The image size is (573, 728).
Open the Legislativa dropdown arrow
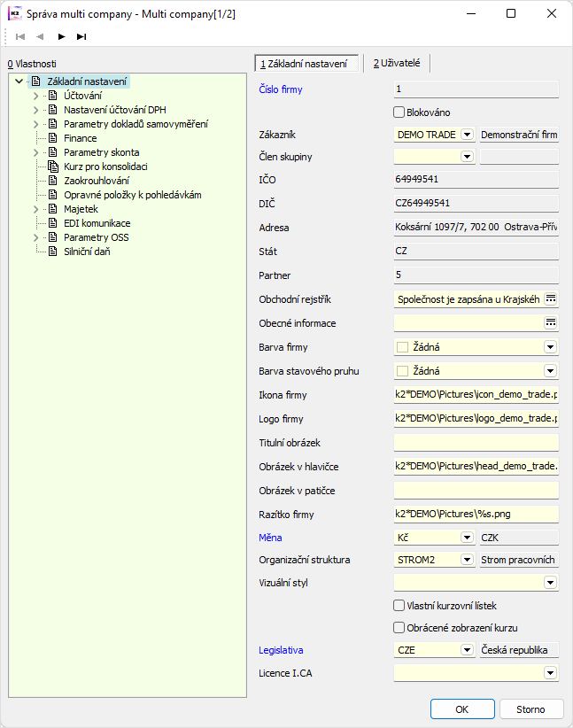[x=467, y=650]
